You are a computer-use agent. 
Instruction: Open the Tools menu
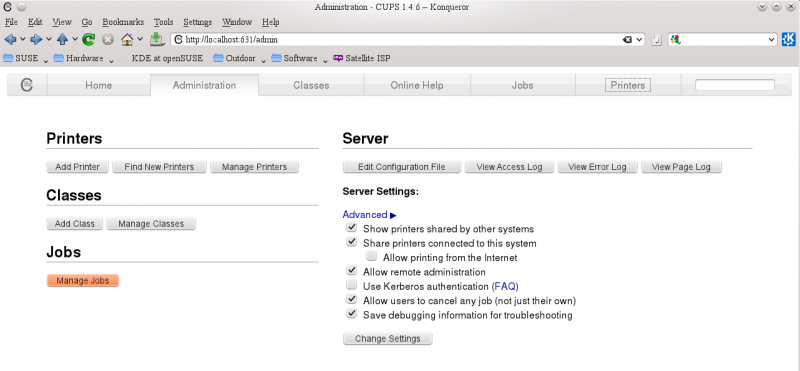click(164, 22)
